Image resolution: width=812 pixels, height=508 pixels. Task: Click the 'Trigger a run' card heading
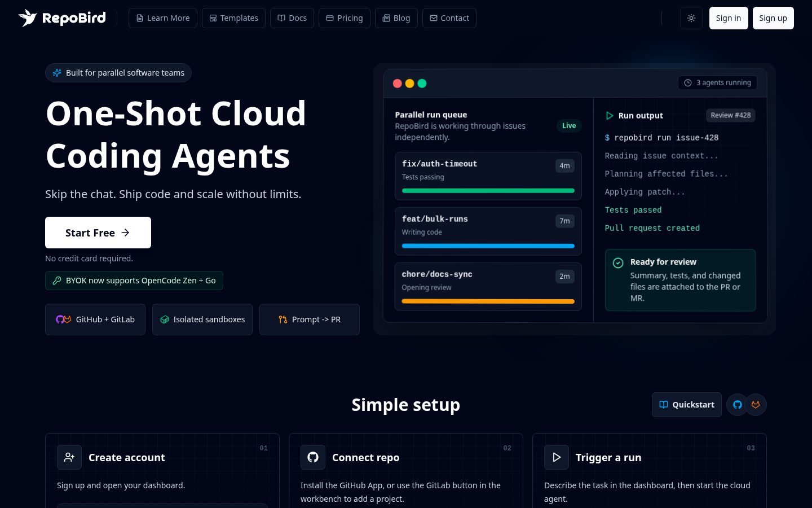tap(608, 458)
